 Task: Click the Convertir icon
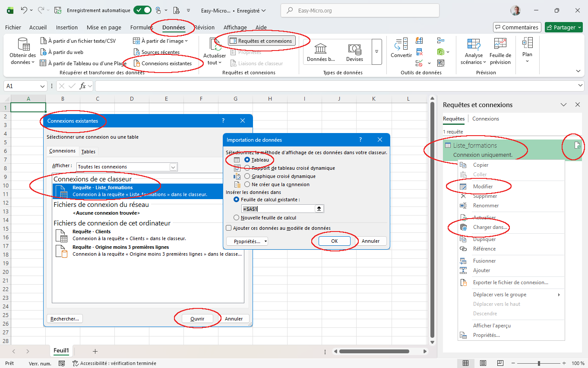401,44
